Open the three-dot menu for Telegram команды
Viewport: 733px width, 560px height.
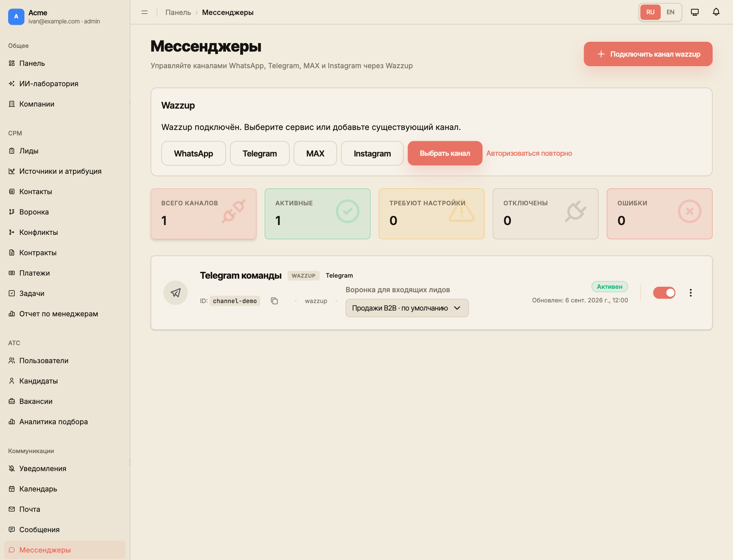[691, 293]
